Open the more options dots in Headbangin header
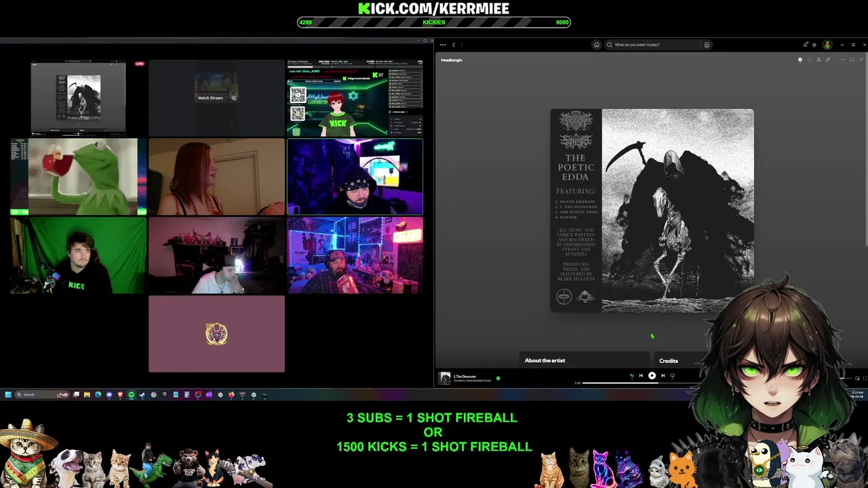 click(x=843, y=60)
